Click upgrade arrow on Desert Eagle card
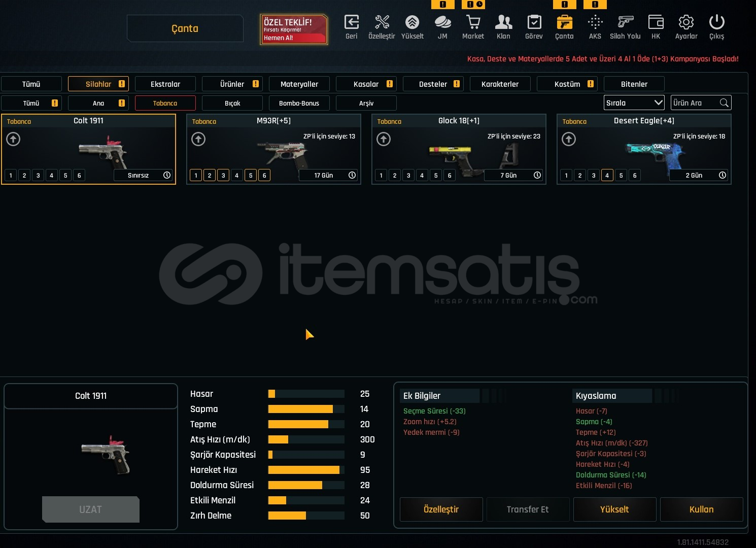Viewport: 756px width, 548px height. (x=569, y=139)
